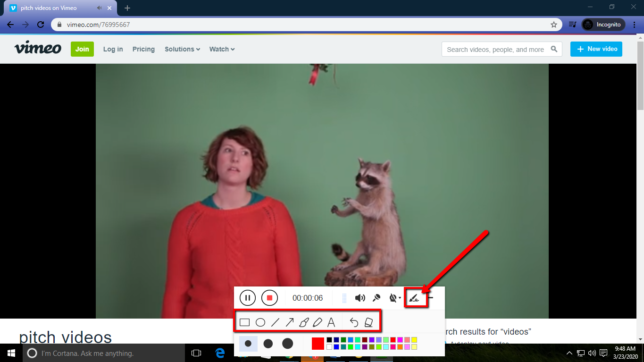Stop the recording with the red square button
Screen dimensions: 644x362
270,298
